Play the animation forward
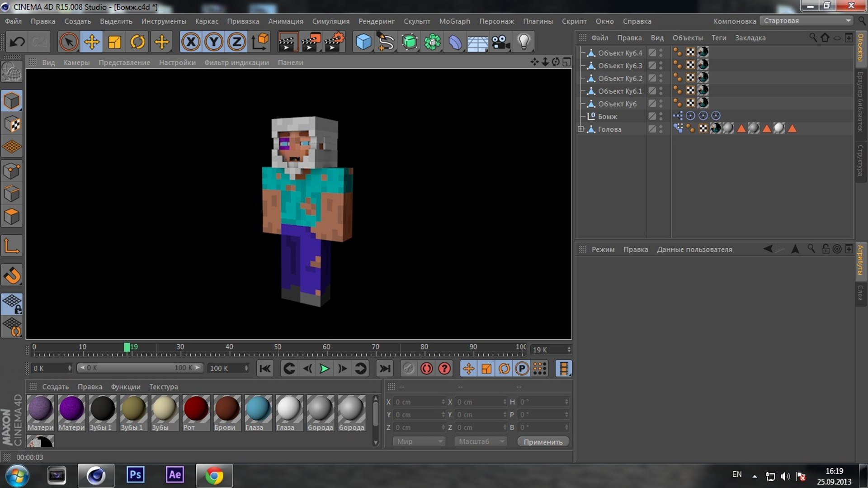The width and height of the screenshot is (868, 488). click(x=324, y=369)
